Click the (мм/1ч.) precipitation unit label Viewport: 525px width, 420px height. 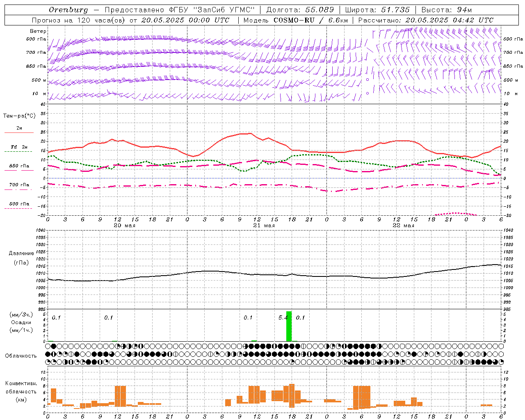click(x=21, y=330)
